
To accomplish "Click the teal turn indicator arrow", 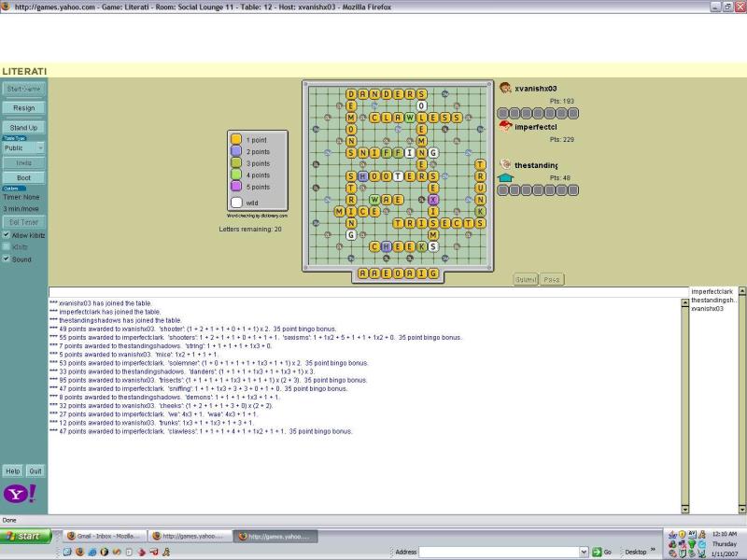I will 505,177.
